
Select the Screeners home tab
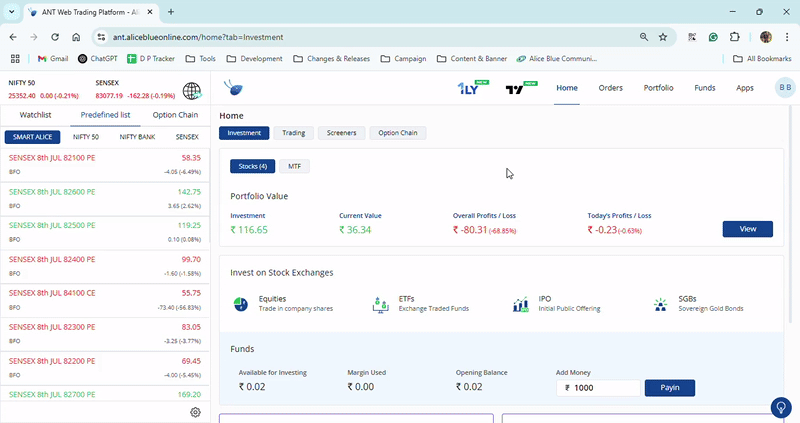pos(341,133)
